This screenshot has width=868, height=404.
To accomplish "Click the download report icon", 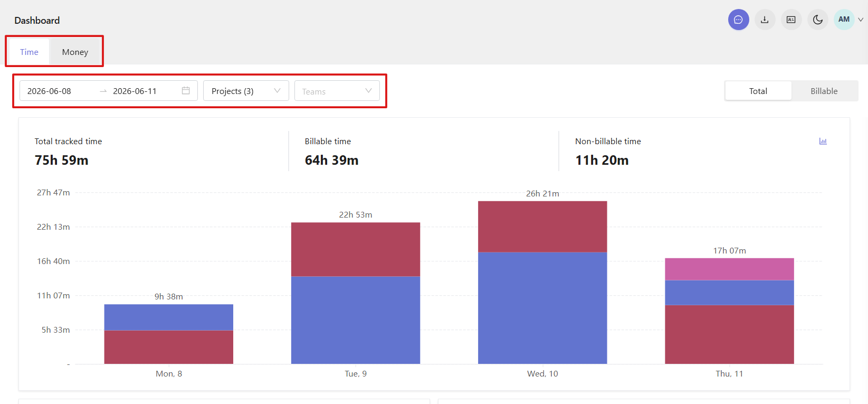I will (x=765, y=20).
